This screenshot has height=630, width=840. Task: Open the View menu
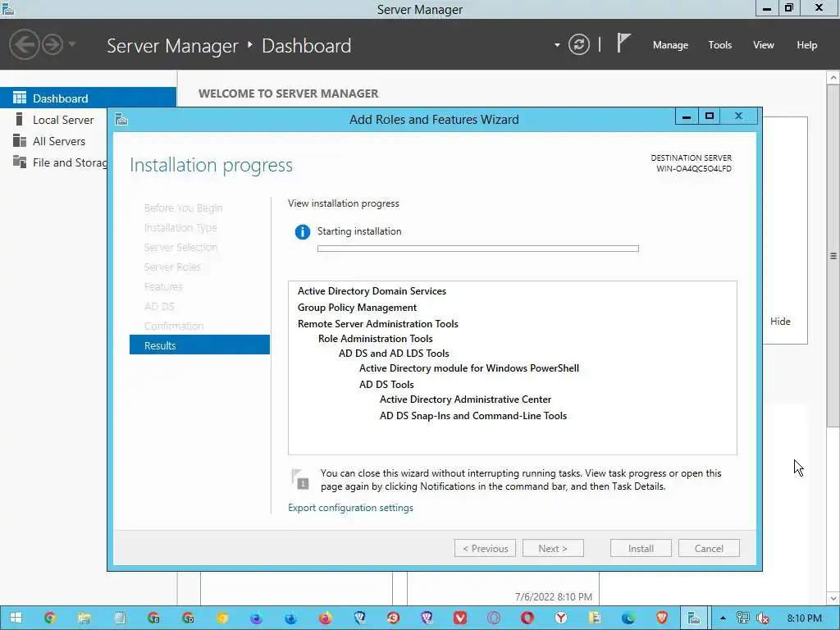[763, 45]
